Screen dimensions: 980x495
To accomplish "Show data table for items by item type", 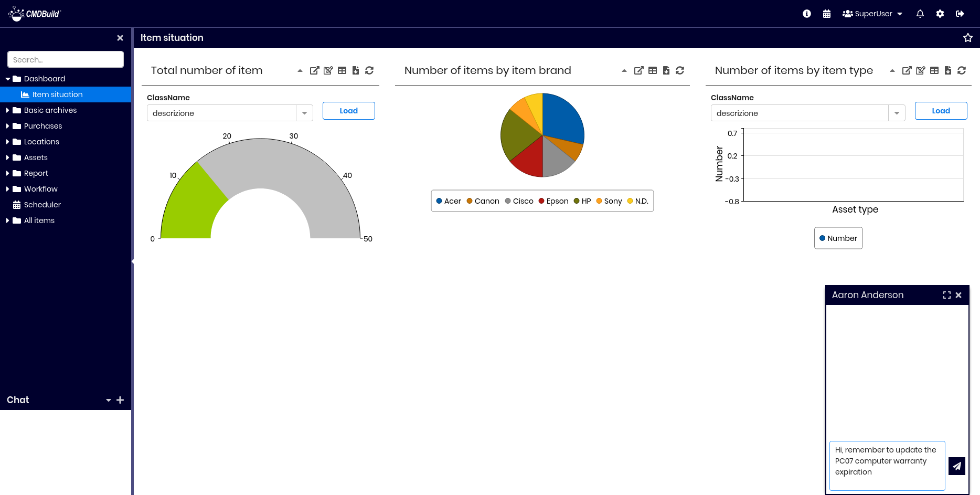I will (x=934, y=70).
